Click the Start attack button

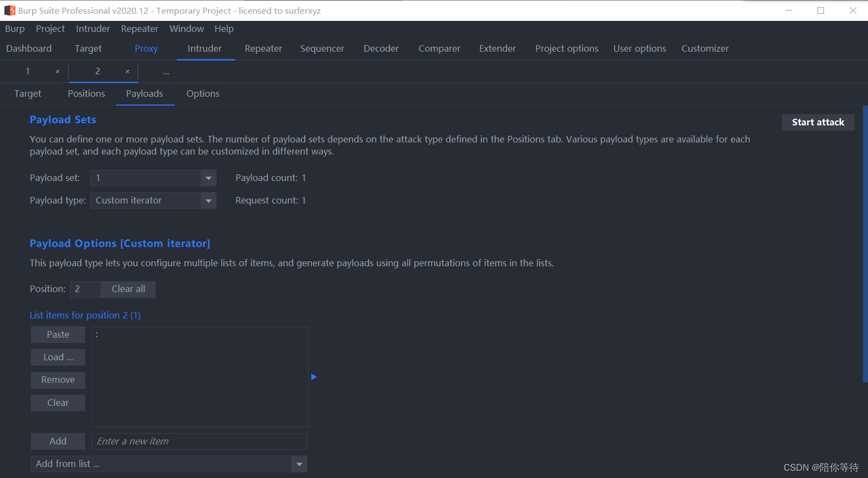[x=818, y=122]
